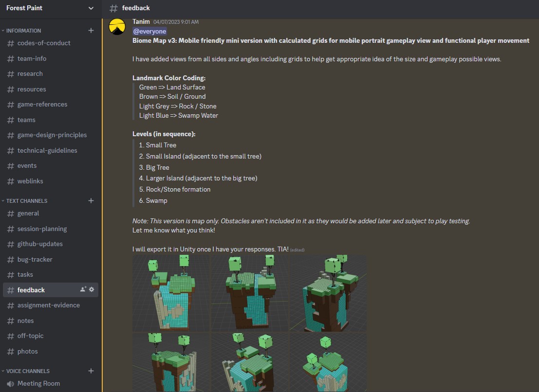Click the (edited) label after TIA!
This screenshot has height=392, width=539.
[297, 250]
